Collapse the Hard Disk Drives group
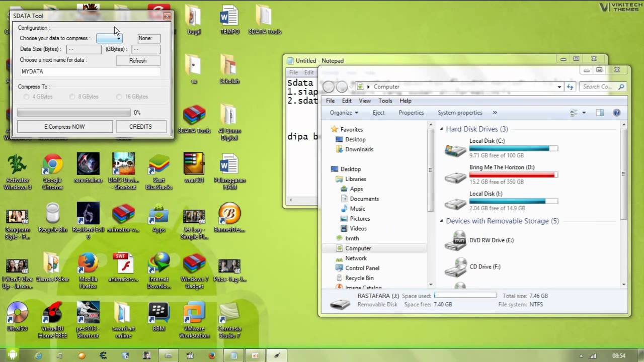Viewport: 644px width, 362px height. (441, 129)
